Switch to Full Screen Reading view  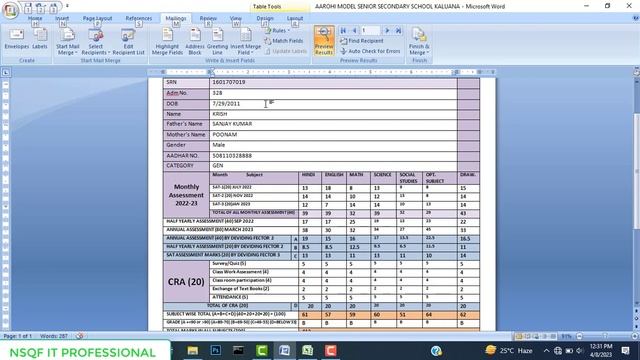pyautogui.click(x=527, y=336)
